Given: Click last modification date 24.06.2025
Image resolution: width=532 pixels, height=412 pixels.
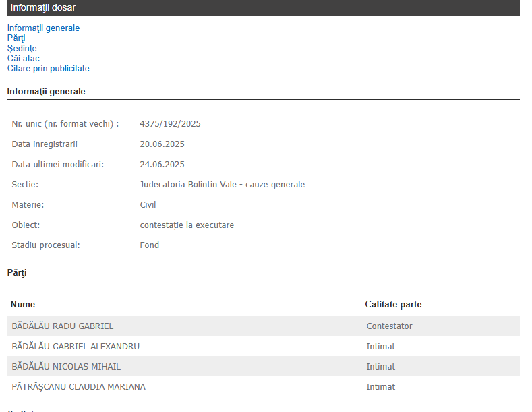Looking at the screenshot, I should click(162, 165).
